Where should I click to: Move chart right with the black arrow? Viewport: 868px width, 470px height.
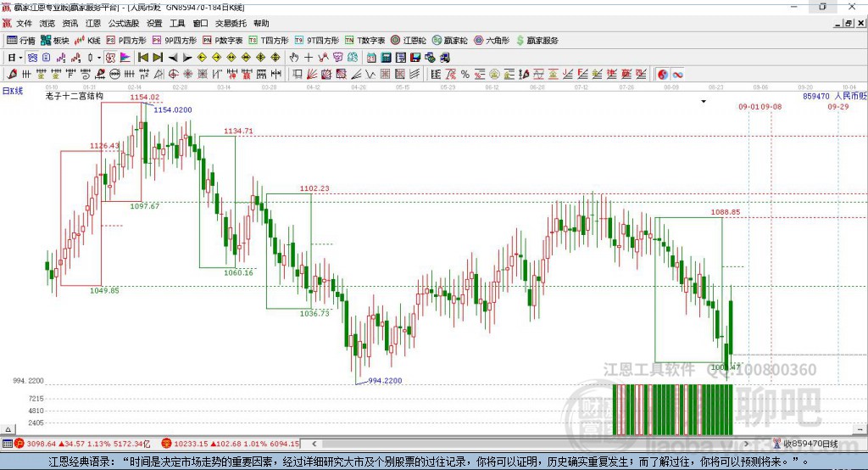187,58
